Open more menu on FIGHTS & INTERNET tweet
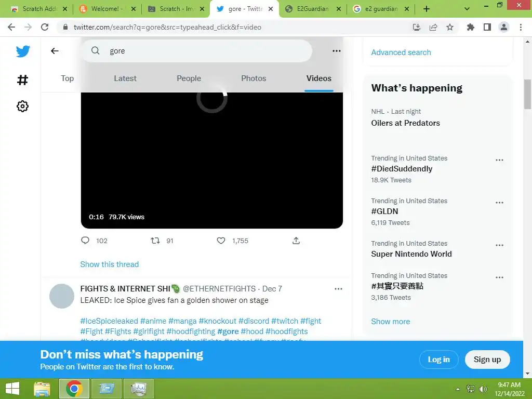 tap(338, 289)
